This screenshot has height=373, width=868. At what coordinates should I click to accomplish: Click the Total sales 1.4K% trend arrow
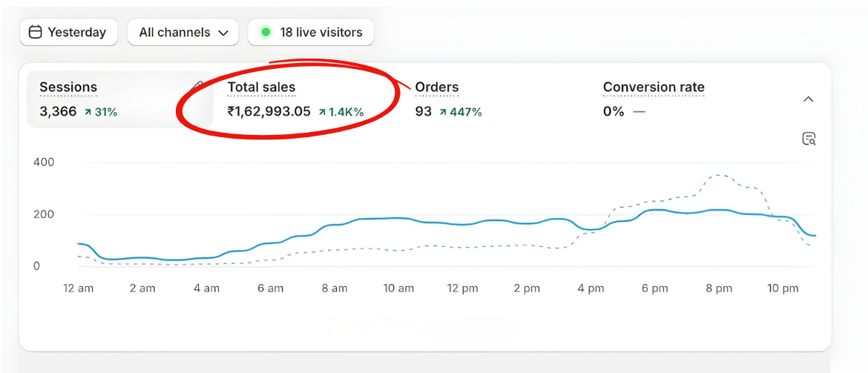click(322, 112)
